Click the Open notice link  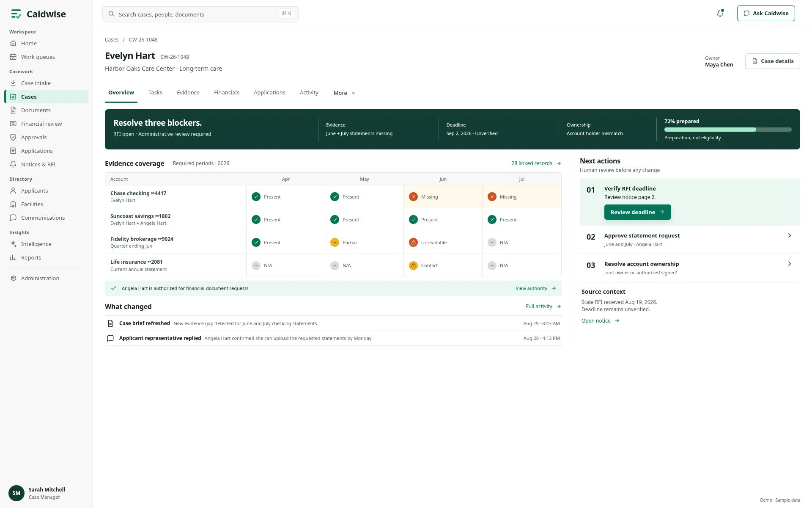pos(600,321)
